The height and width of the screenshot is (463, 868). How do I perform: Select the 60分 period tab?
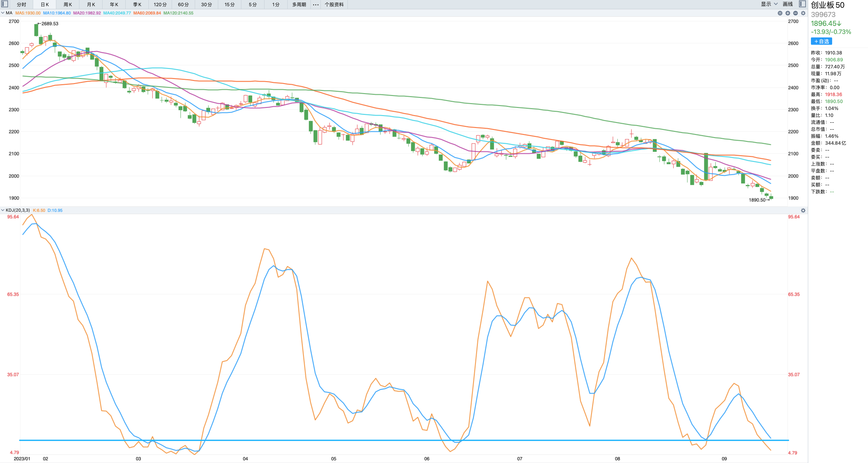click(x=183, y=4)
